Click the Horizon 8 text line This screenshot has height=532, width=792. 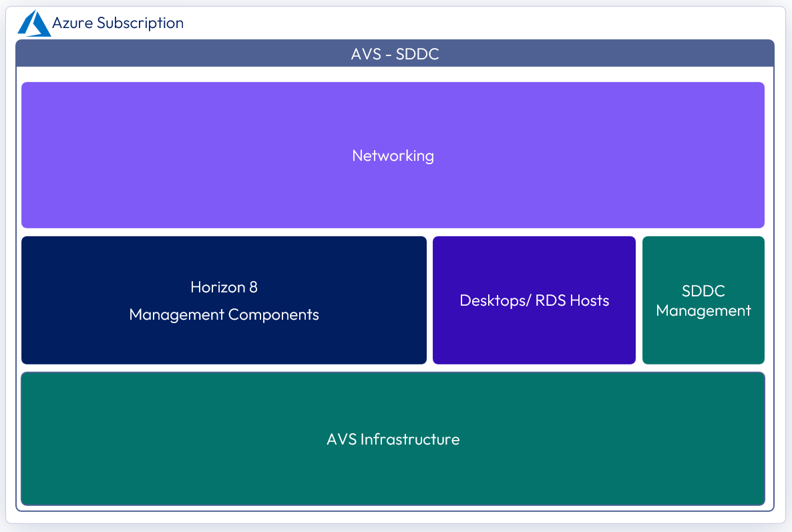[224, 287]
